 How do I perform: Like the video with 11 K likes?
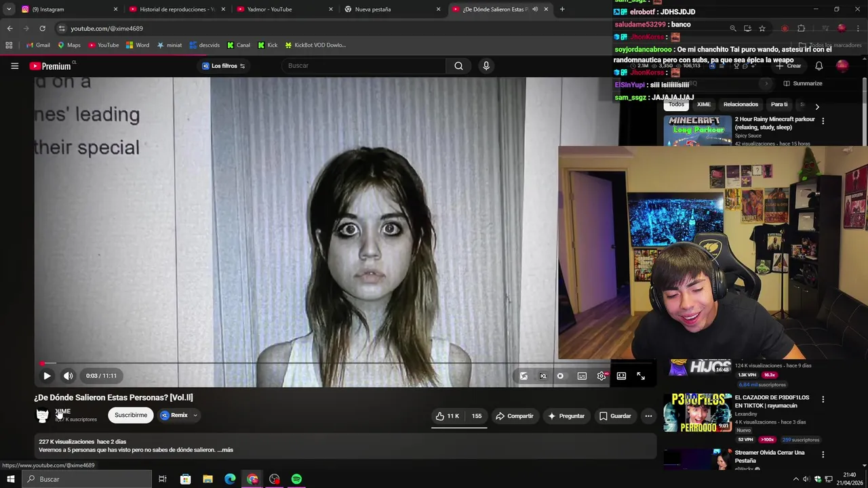point(448,416)
